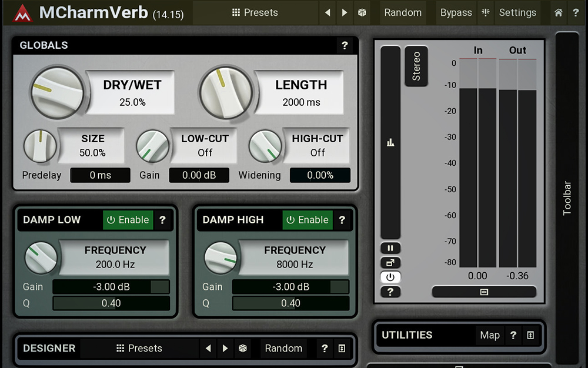
Task: Click the Predelay value field showing 0 ms
Action: click(x=100, y=175)
